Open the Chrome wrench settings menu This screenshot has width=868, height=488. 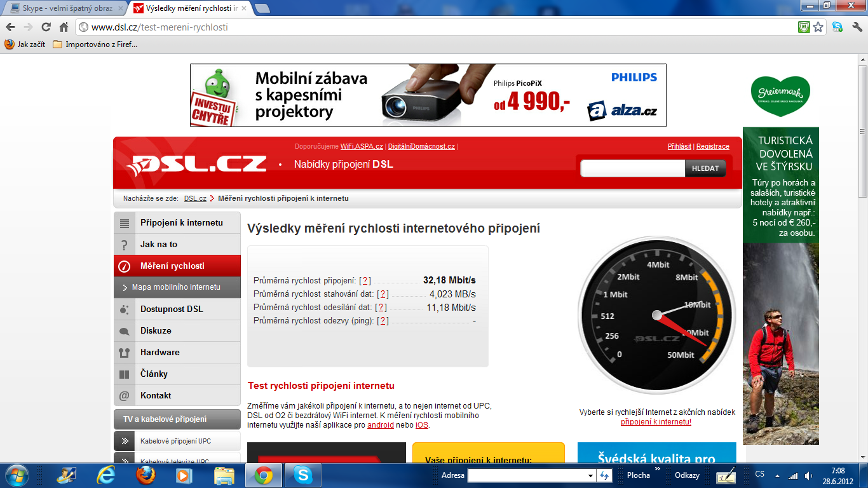coord(857,27)
